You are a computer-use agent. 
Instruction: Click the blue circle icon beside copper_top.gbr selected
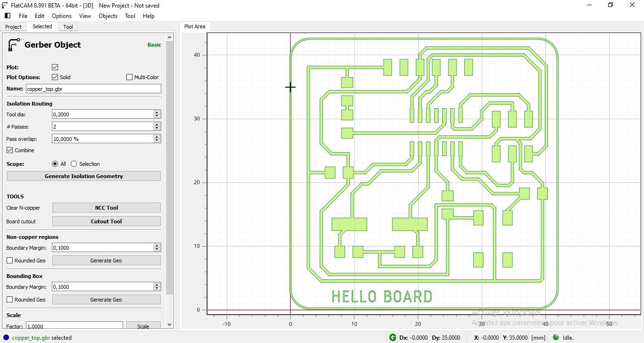(6, 337)
